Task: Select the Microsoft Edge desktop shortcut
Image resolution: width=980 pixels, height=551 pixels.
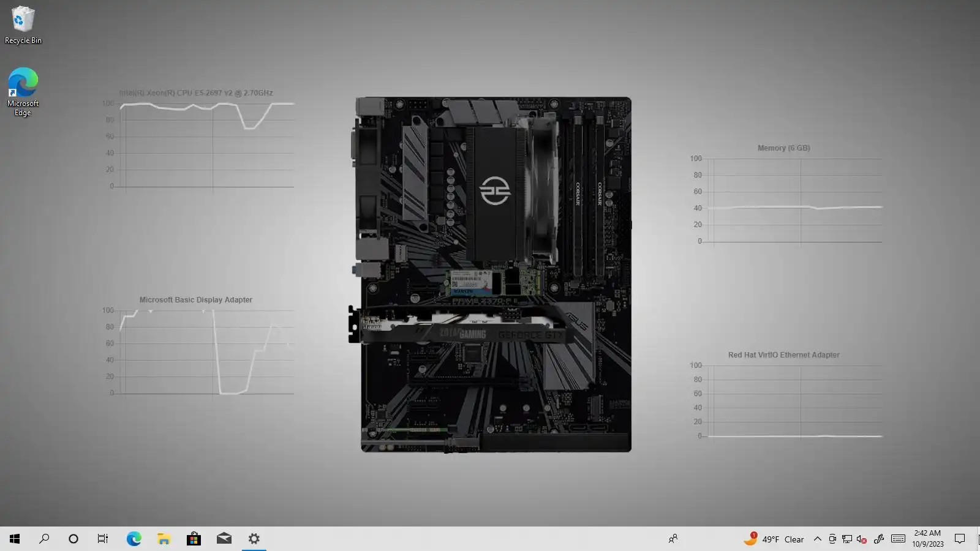Action: [23, 92]
